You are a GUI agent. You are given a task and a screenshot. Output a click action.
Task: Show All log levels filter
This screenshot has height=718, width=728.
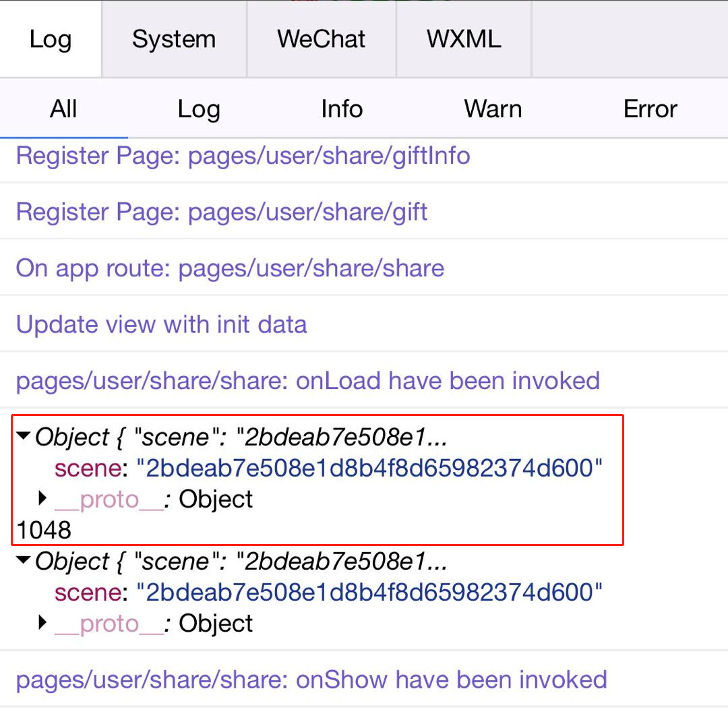tap(63, 109)
